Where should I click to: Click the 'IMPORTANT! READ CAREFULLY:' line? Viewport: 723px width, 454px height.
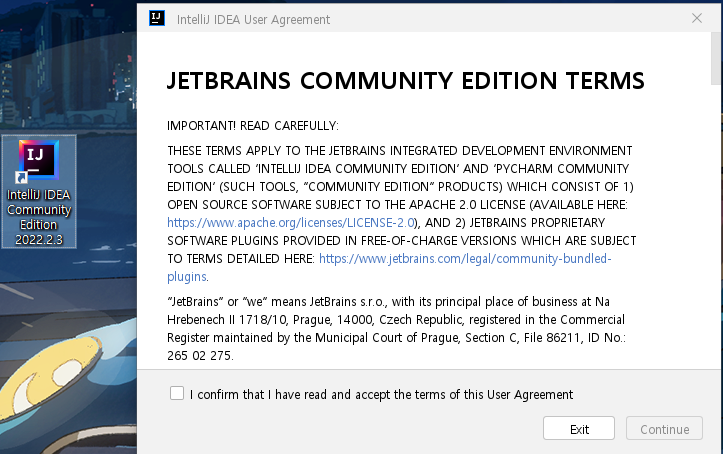[253, 126]
